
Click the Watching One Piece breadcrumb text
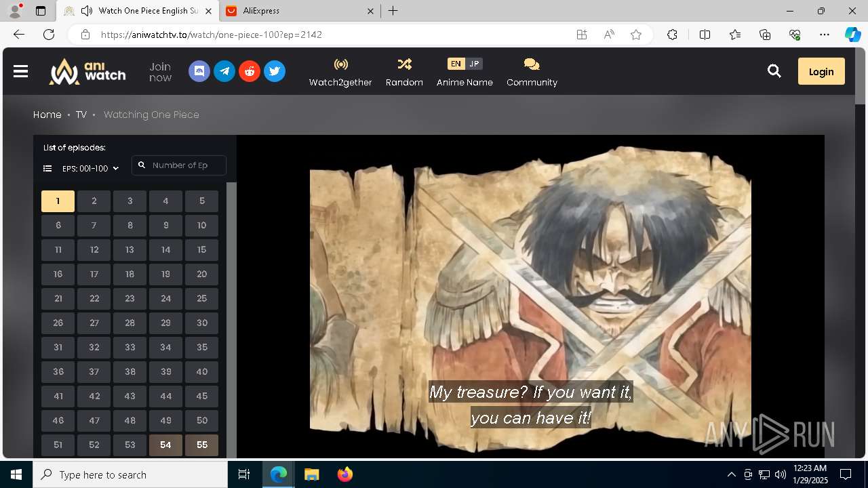pyautogui.click(x=151, y=115)
